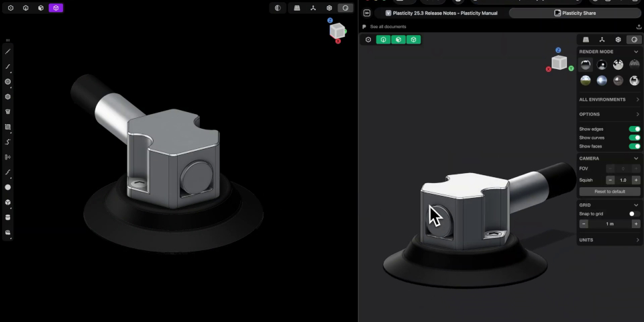Increase the Squish value with plus button

coord(636,180)
